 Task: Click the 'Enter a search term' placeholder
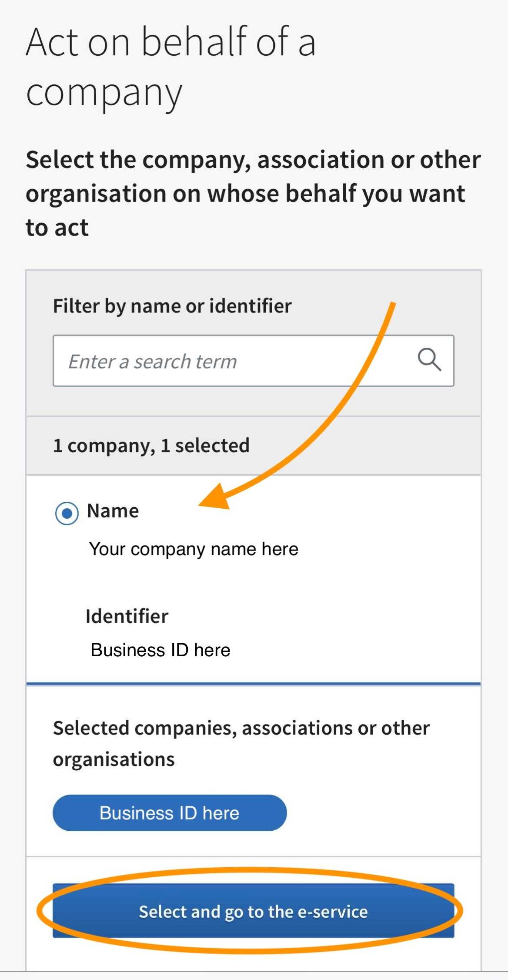(153, 362)
